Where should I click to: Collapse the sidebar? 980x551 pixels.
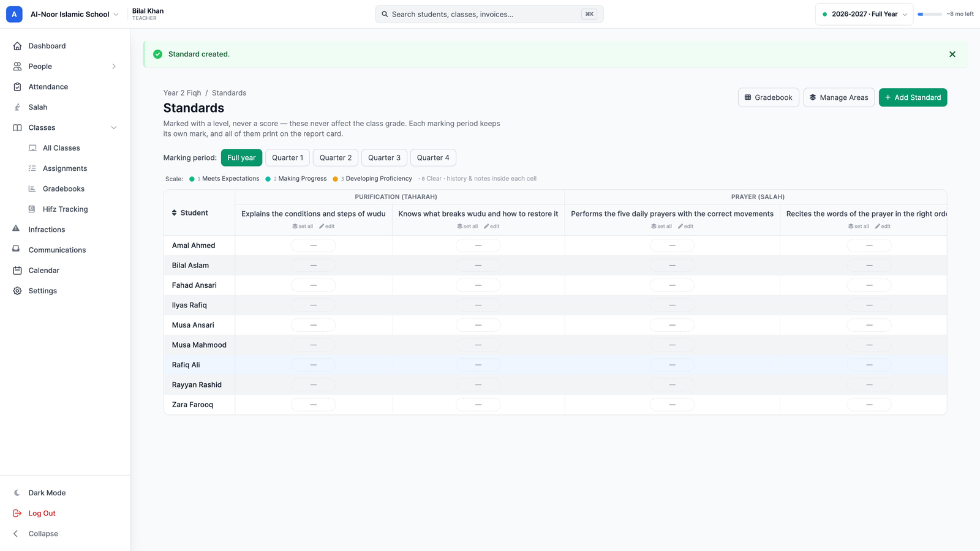coord(36,534)
